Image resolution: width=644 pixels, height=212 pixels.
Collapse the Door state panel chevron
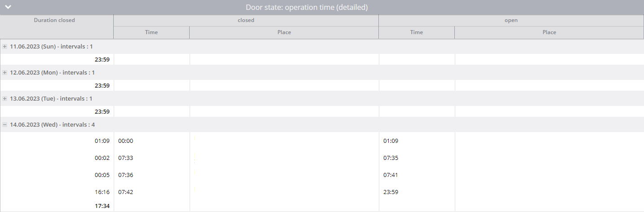pos(8,7)
